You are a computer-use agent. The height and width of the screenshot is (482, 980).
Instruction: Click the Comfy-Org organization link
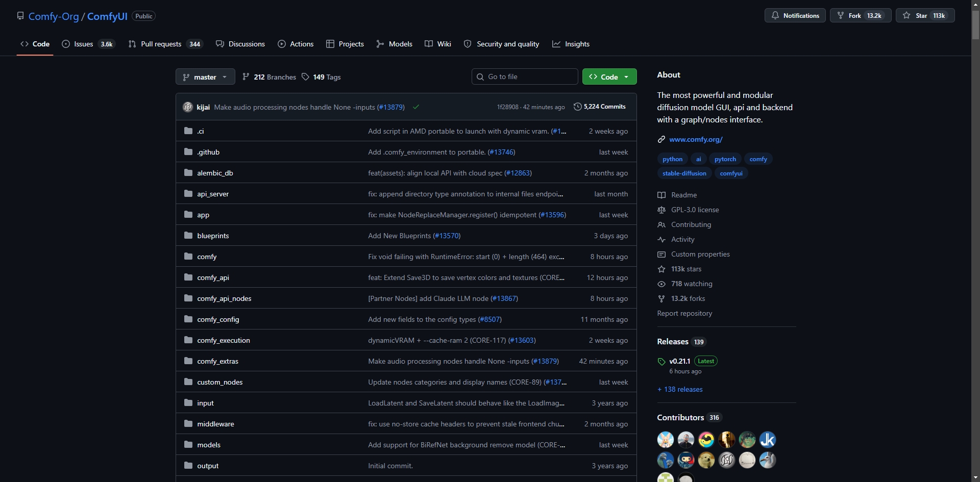(54, 16)
